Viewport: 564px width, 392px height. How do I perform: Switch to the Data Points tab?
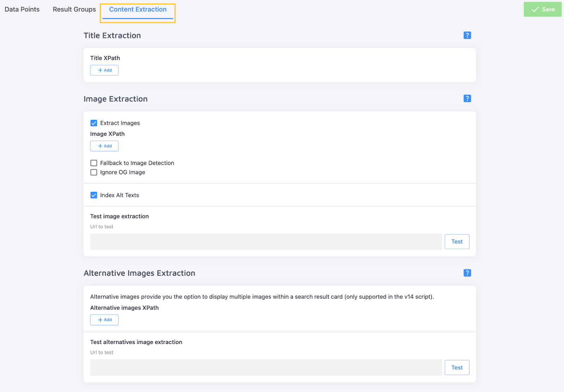pyautogui.click(x=22, y=10)
